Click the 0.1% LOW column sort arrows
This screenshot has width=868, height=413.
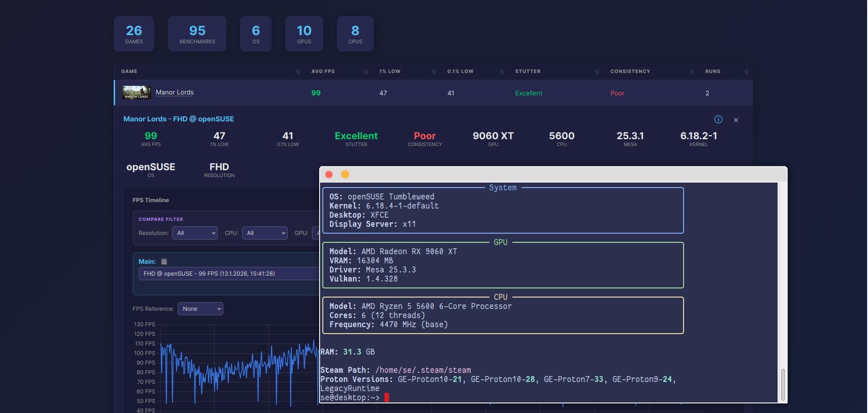click(502, 72)
